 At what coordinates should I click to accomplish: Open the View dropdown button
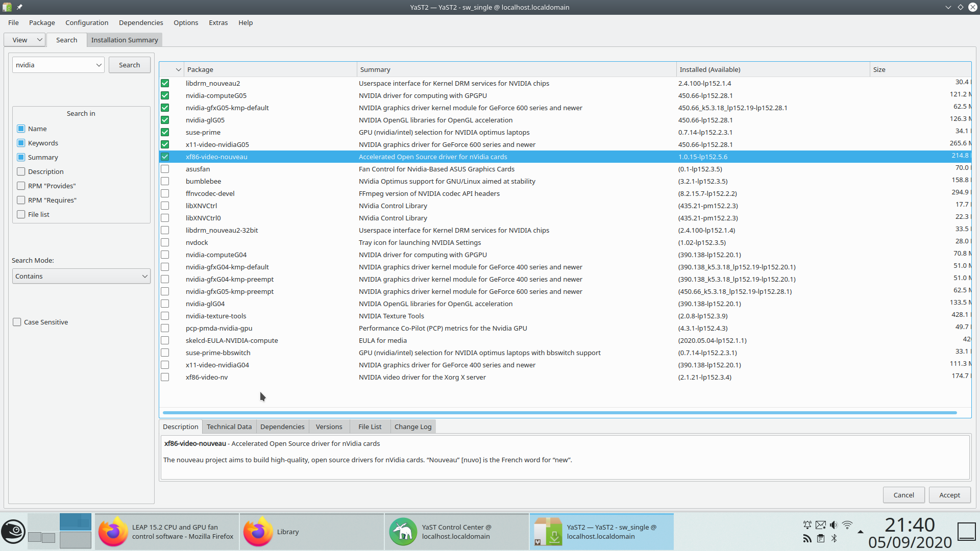pos(25,40)
